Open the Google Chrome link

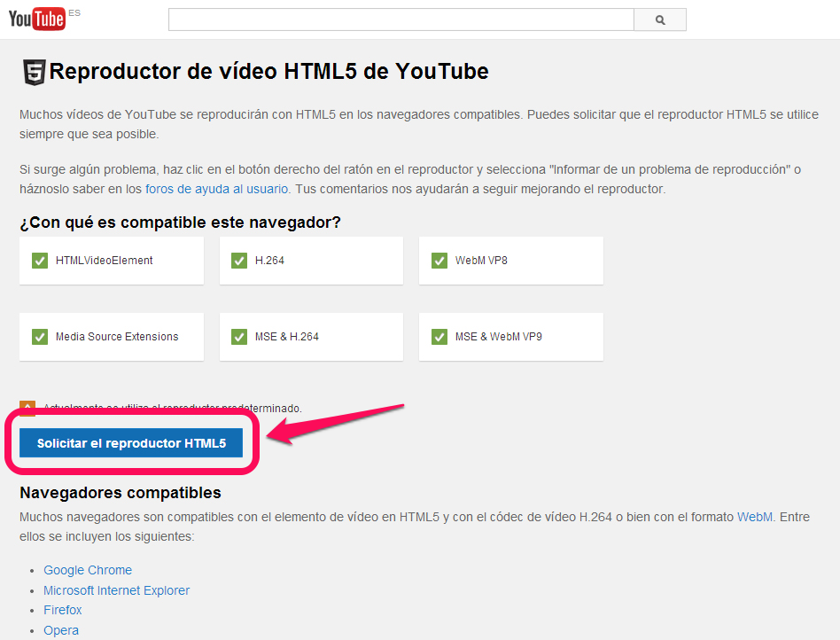point(88,570)
